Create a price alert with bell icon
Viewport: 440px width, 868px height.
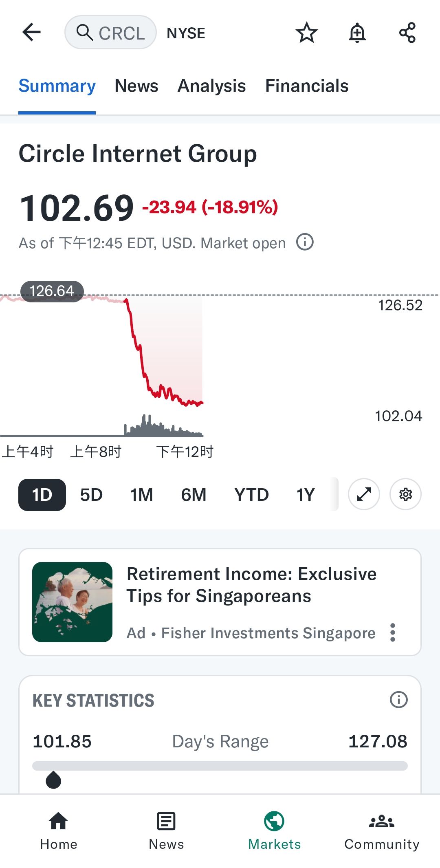(x=357, y=33)
